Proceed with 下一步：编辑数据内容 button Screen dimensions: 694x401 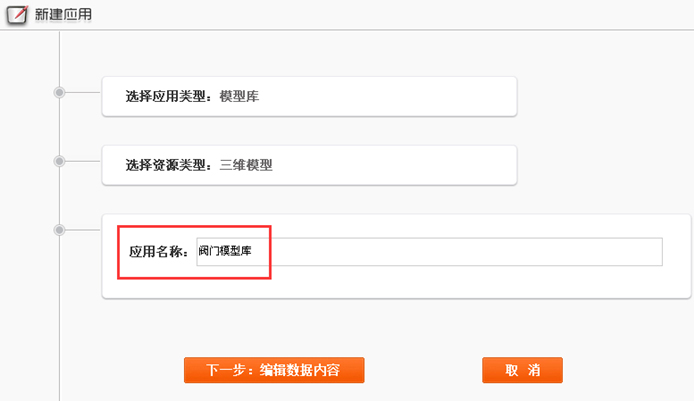pos(274,370)
